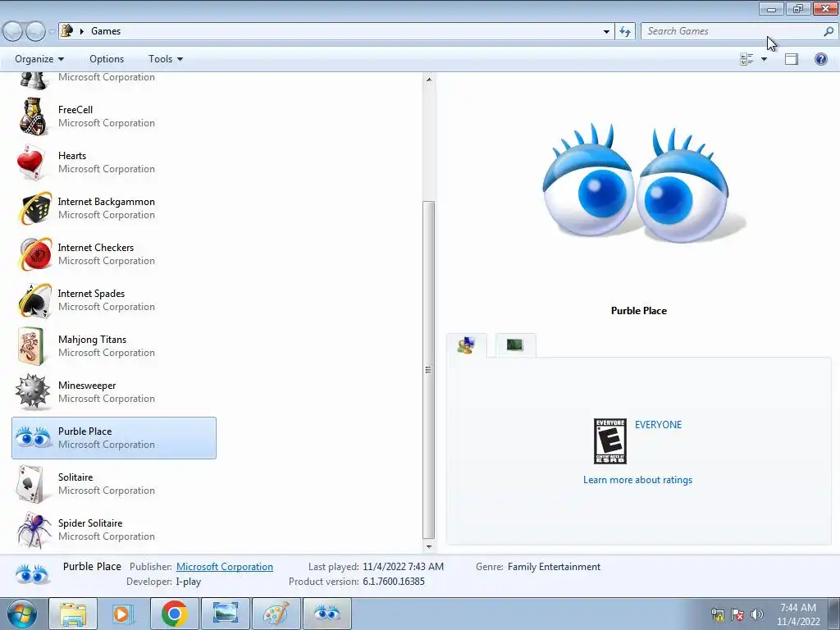Click the Games folder icon in address bar

click(x=67, y=31)
